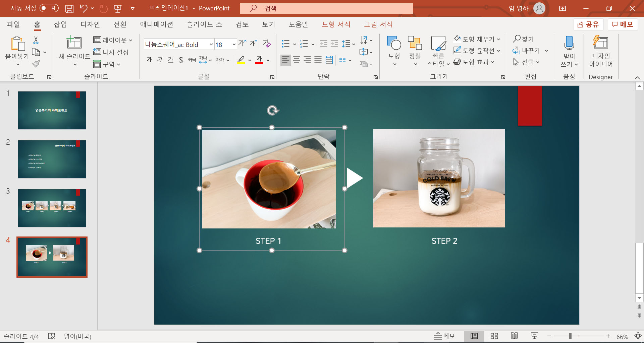Click the Undo arrow icon
This screenshot has width=644, height=343.
[84, 8]
